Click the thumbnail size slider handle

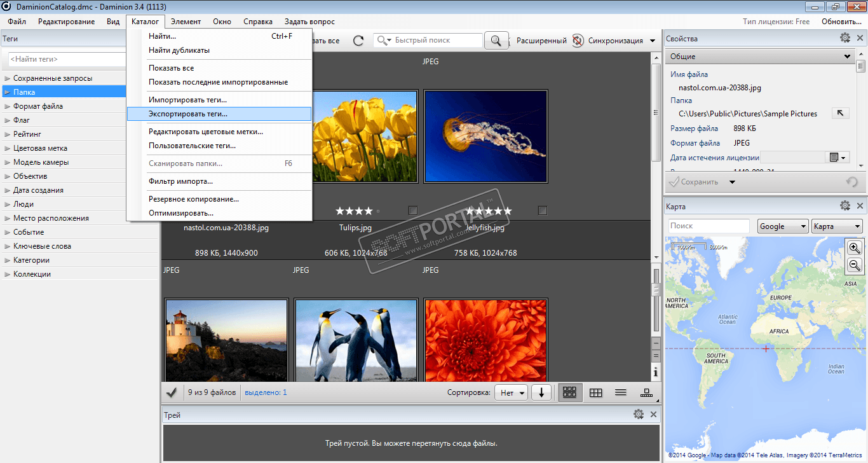(656, 289)
